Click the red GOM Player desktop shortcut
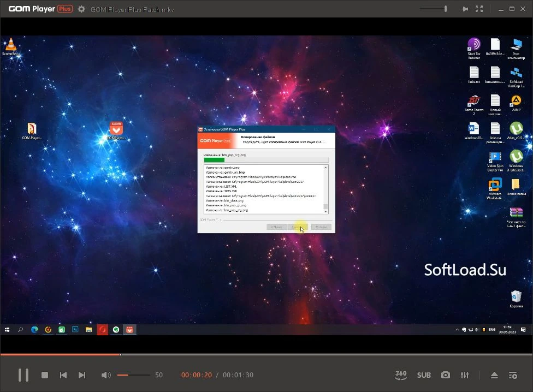Image resolution: width=533 pixels, height=392 pixels. [x=116, y=130]
